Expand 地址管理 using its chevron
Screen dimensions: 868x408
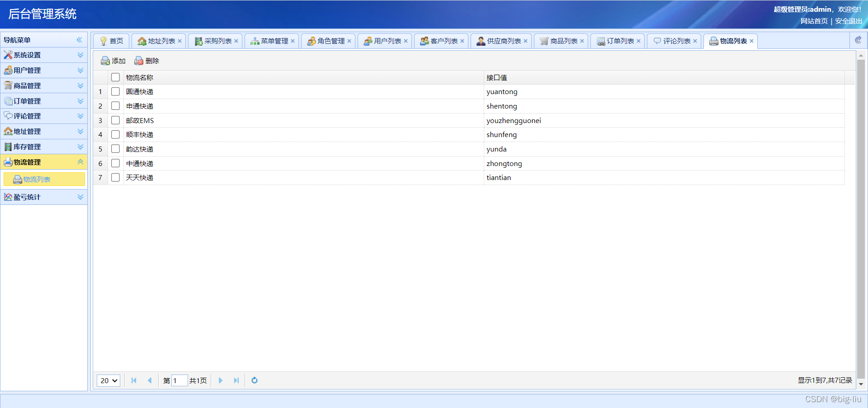click(x=80, y=131)
